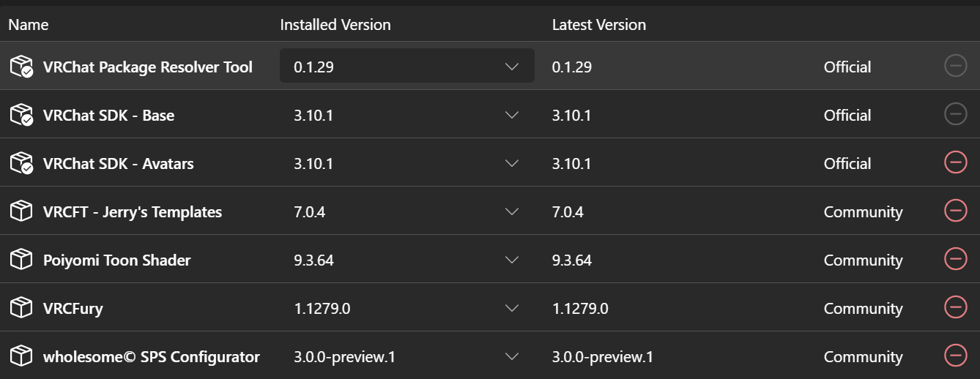This screenshot has width=980, height=379.
Task: Click latest version 3.0.0-preview.1 for SPS Configurator
Action: click(602, 356)
